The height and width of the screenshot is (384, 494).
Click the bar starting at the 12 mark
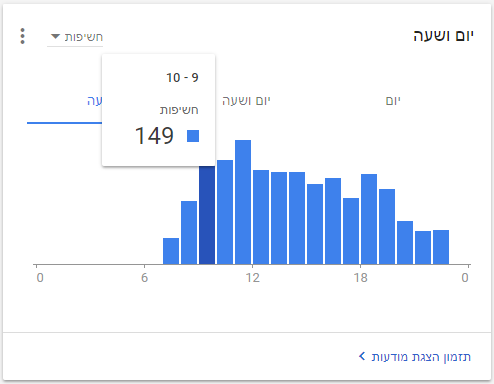tap(261, 217)
